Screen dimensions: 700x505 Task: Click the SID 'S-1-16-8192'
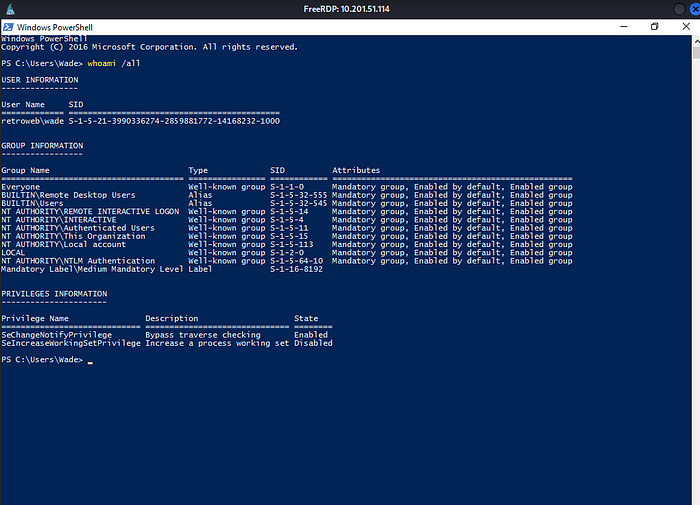pyautogui.click(x=296, y=269)
